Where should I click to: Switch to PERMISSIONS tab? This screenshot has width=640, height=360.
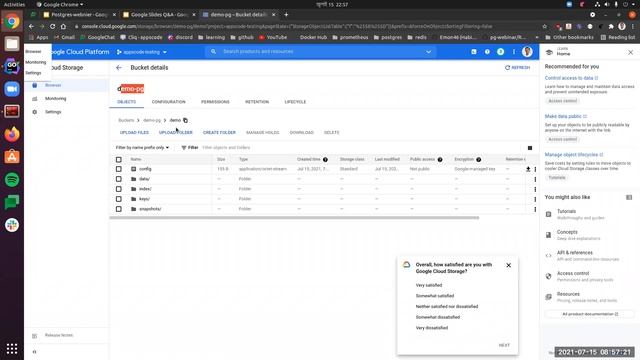pos(215,102)
